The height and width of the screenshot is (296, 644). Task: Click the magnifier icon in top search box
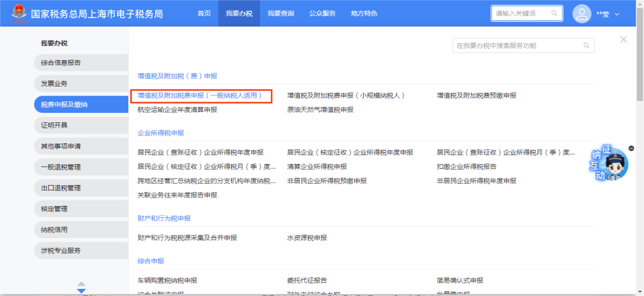click(555, 13)
